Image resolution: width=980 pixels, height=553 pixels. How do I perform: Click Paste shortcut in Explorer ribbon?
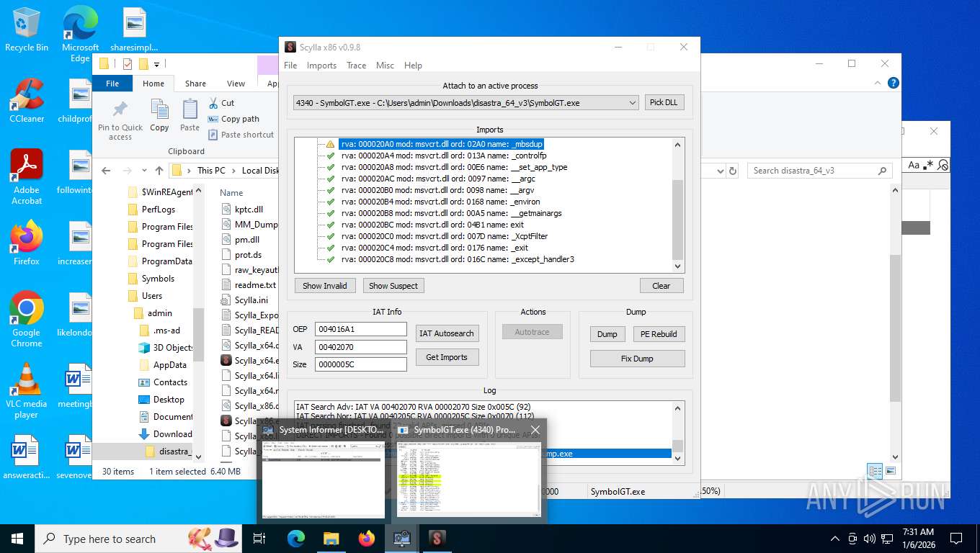(241, 135)
